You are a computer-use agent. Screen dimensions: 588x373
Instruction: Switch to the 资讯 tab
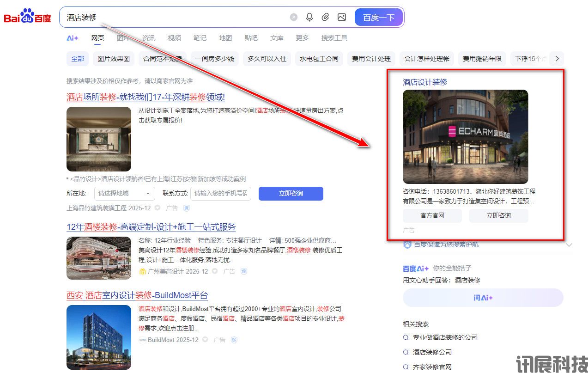tap(149, 38)
